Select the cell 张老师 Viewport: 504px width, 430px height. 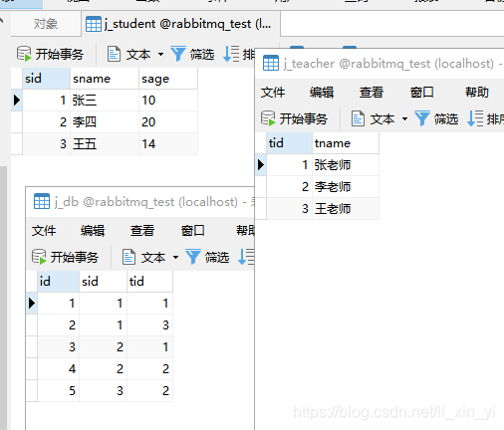(346, 165)
